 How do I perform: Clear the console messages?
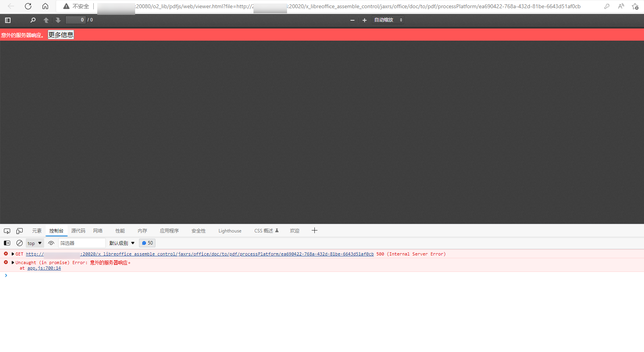(20, 243)
